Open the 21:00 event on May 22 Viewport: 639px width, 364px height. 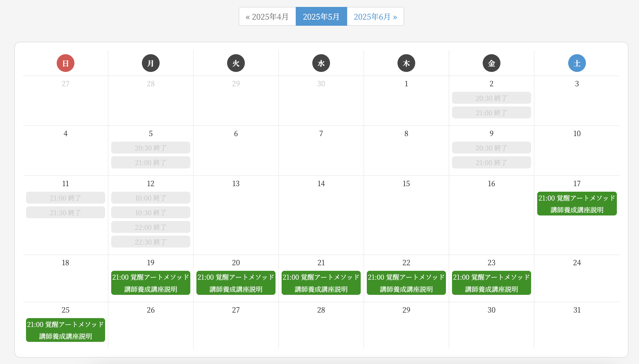click(406, 283)
